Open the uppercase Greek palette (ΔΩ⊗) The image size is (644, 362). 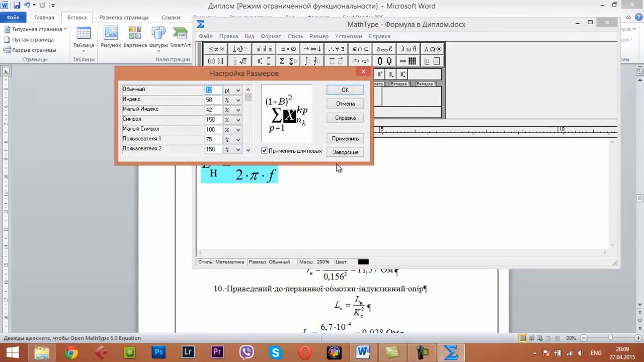tap(433, 49)
